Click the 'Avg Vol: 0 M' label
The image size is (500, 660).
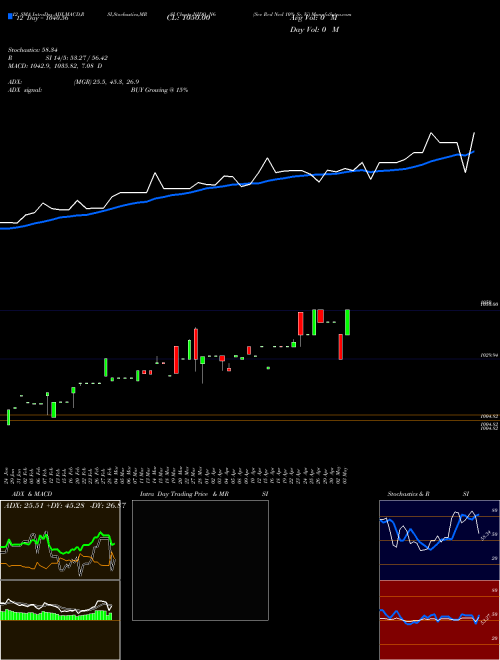point(314,18)
